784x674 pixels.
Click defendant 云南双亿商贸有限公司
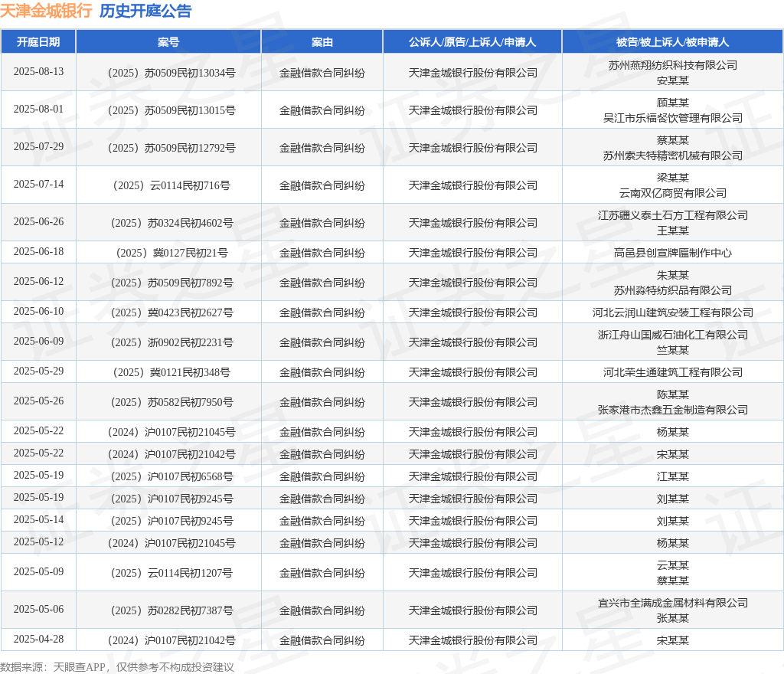672,193
